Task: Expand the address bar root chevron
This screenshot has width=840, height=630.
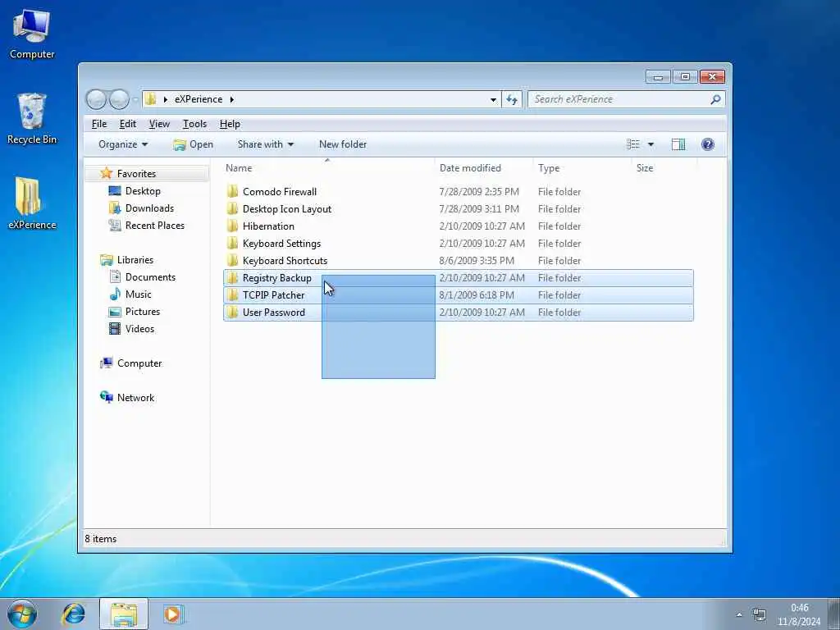Action: tap(166, 99)
